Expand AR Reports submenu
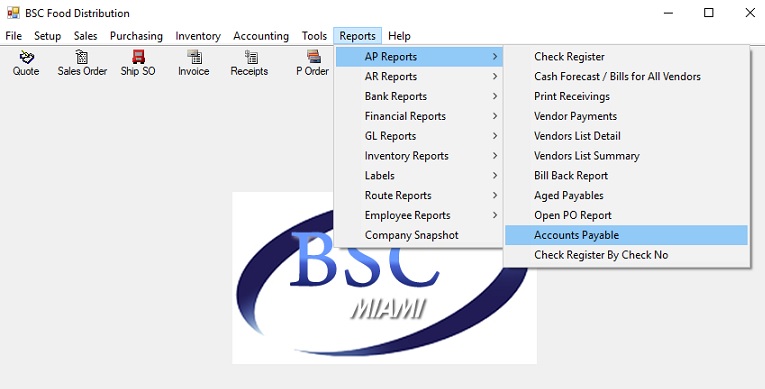 click(419, 77)
